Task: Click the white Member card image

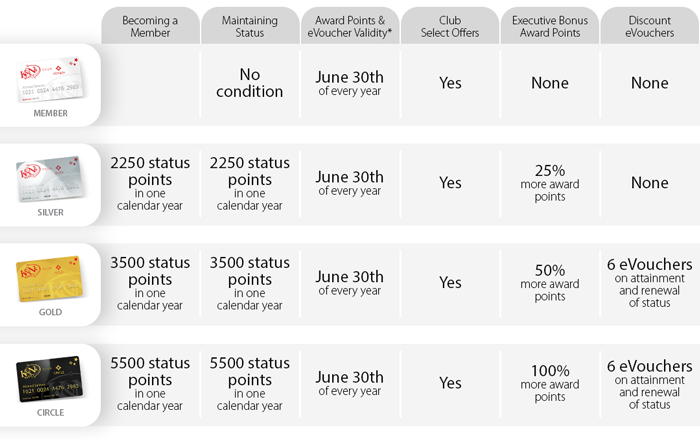Action: 48,80
